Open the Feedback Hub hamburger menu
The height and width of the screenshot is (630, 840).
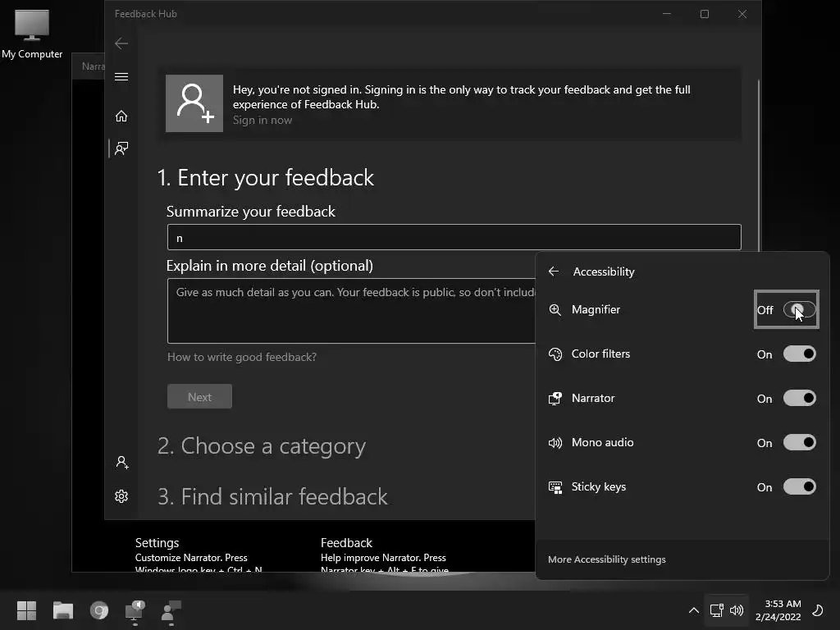pos(121,76)
